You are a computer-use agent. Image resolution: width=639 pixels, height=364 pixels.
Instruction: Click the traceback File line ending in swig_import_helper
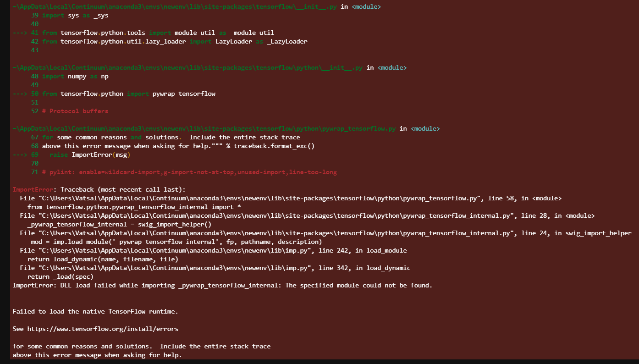point(326,233)
